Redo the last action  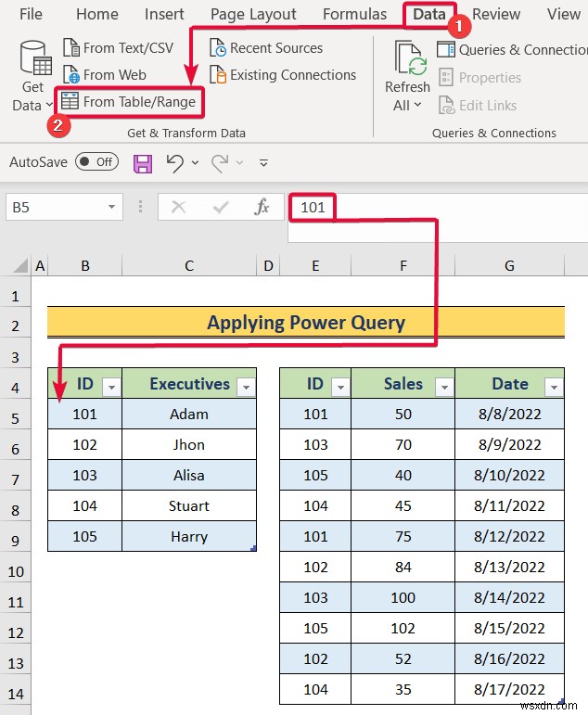220,163
